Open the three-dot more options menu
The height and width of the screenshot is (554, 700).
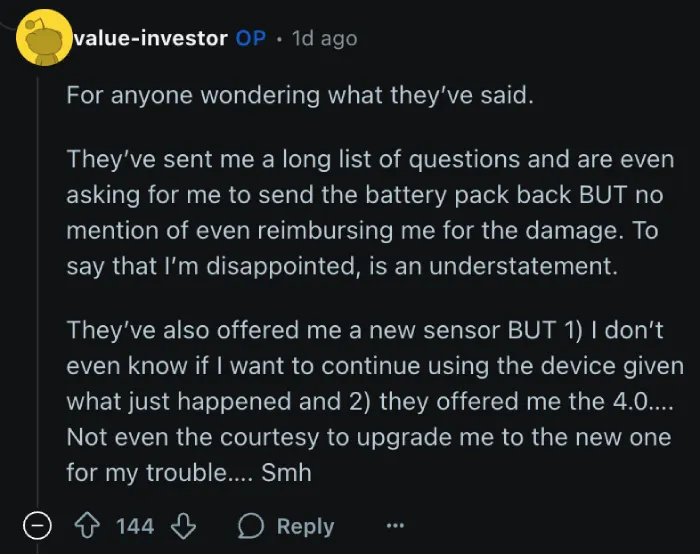tap(395, 525)
